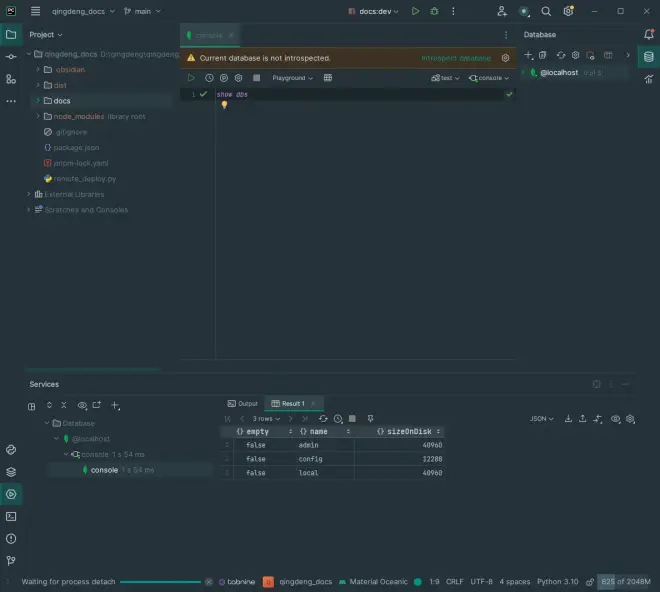
Task: Run the docs:dev configuration
Action: tap(415, 11)
